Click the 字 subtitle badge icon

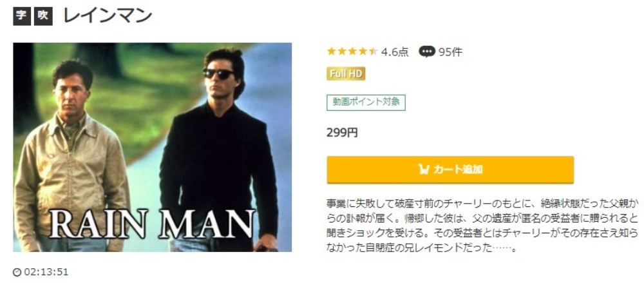click(x=22, y=17)
